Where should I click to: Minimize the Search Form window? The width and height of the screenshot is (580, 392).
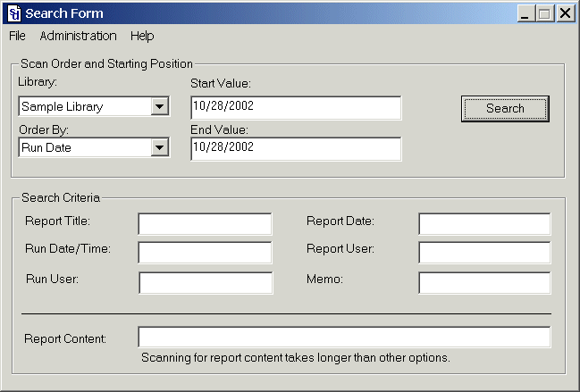[526, 13]
